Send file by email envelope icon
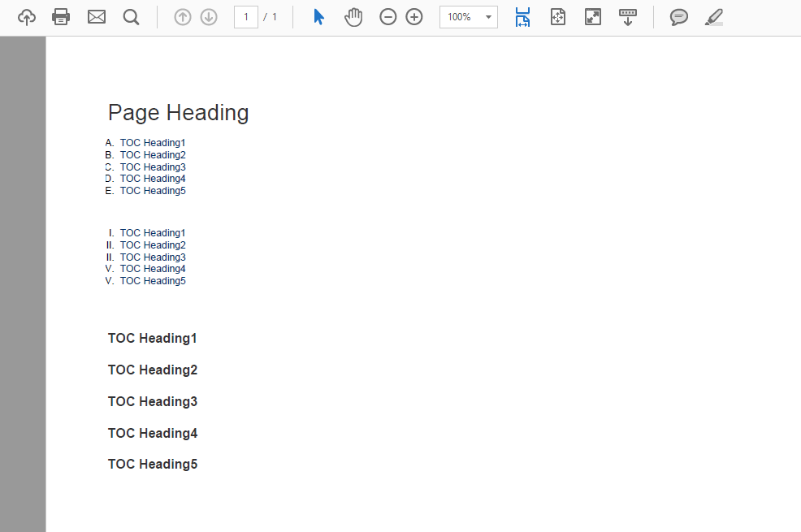 click(x=97, y=17)
